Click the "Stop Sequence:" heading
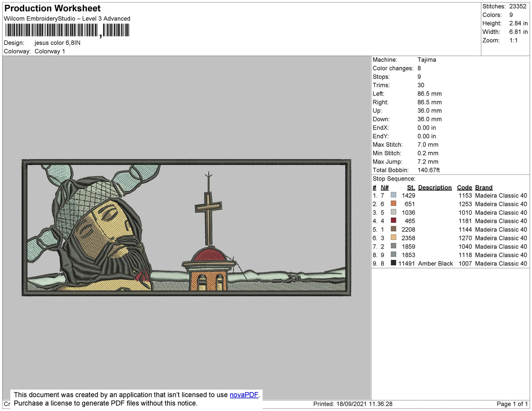The height and width of the screenshot is (411, 532). point(394,179)
